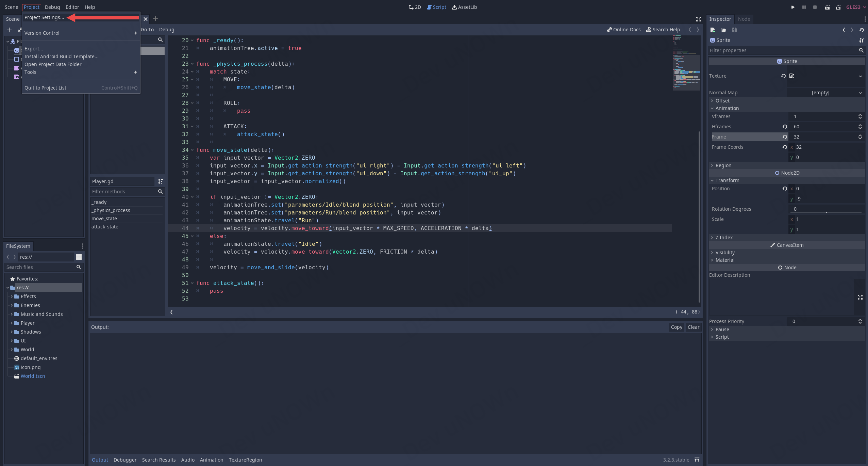Toggle script editor distraction-free mode

[698, 19]
